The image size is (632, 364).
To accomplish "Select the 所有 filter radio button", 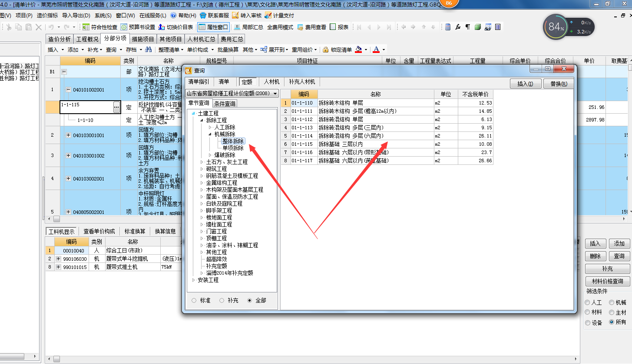I will [612, 322].
